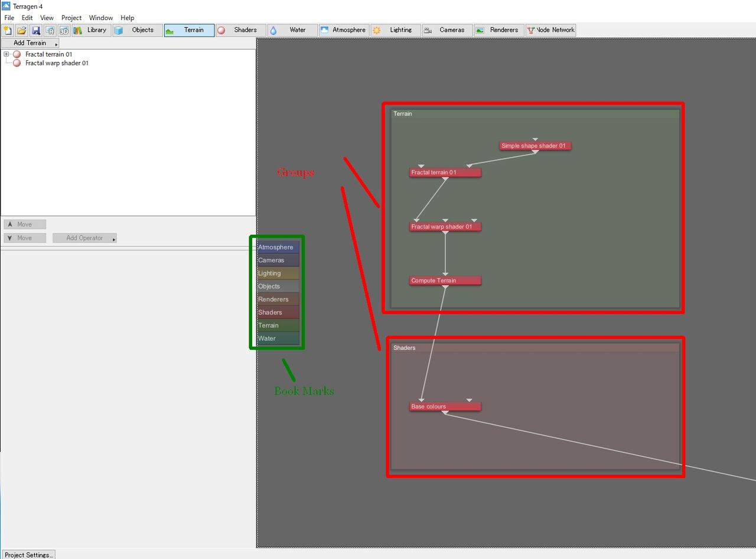Select Fractal terrain 01 in node list

click(48, 54)
